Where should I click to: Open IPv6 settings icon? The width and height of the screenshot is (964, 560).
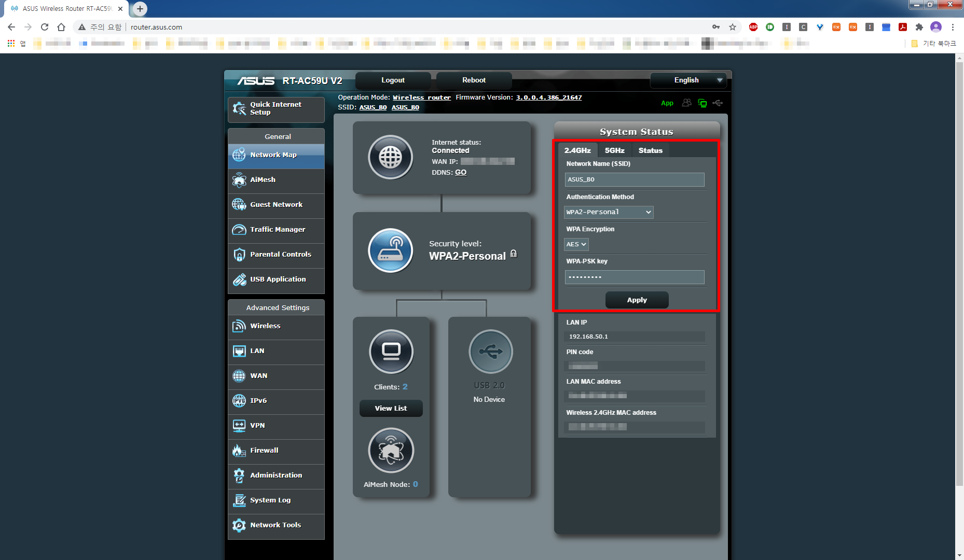click(239, 400)
